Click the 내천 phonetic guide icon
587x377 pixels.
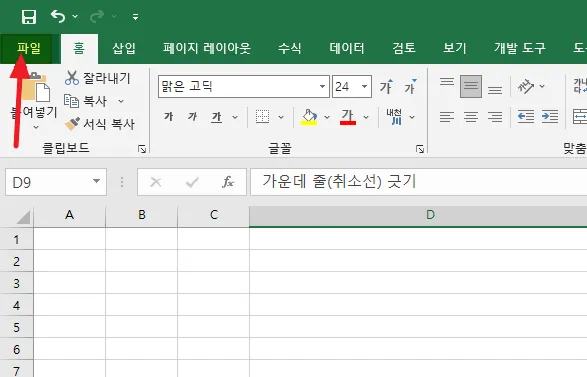click(x=395, y=117)
